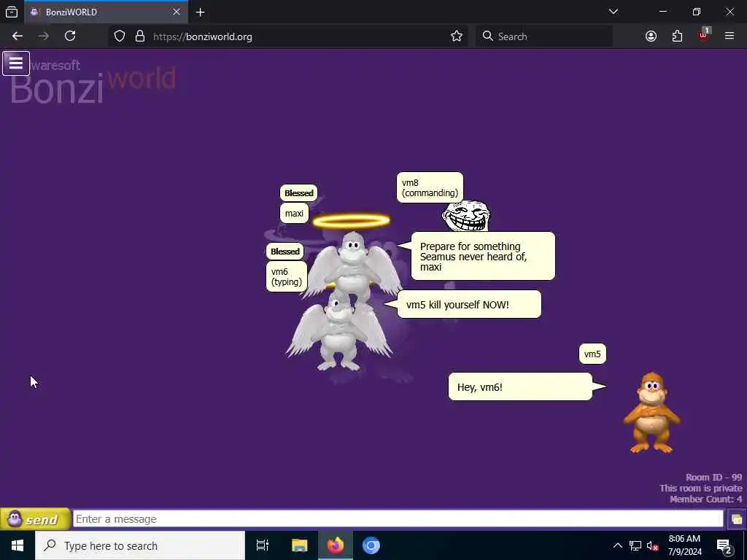Open a new tab with plus
Viewport: 747px width, 560px height.
tap(201, 12)
